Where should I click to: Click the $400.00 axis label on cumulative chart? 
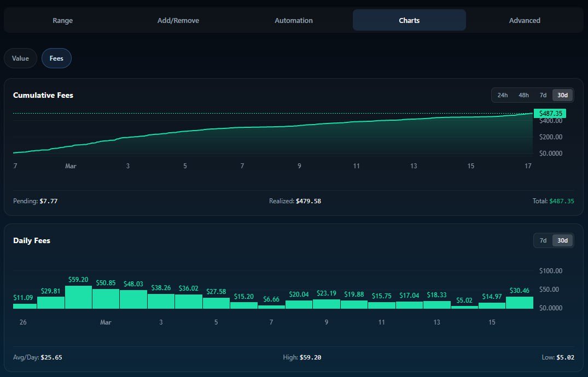551,121
